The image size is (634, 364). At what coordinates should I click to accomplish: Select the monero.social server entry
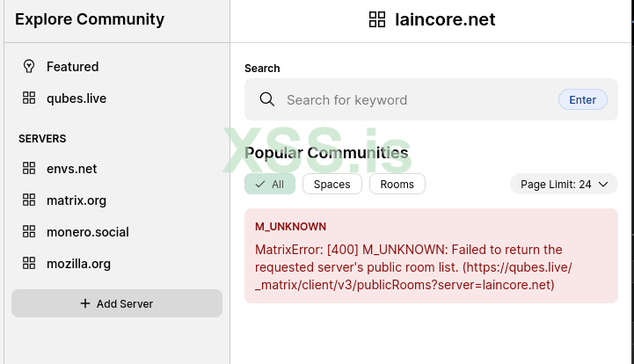88,232
